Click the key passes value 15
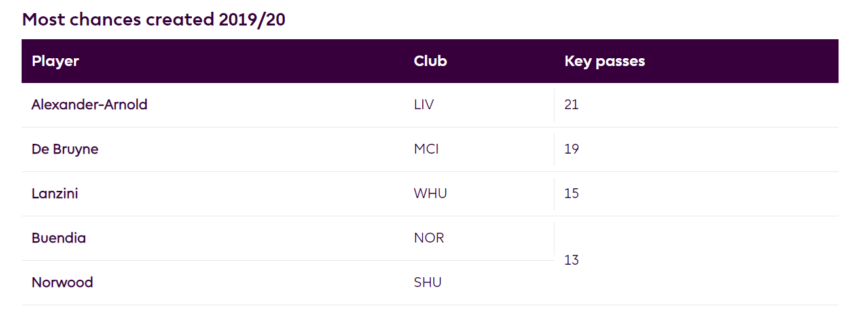The height and width of the screenshot is (319, 868). 571,193
